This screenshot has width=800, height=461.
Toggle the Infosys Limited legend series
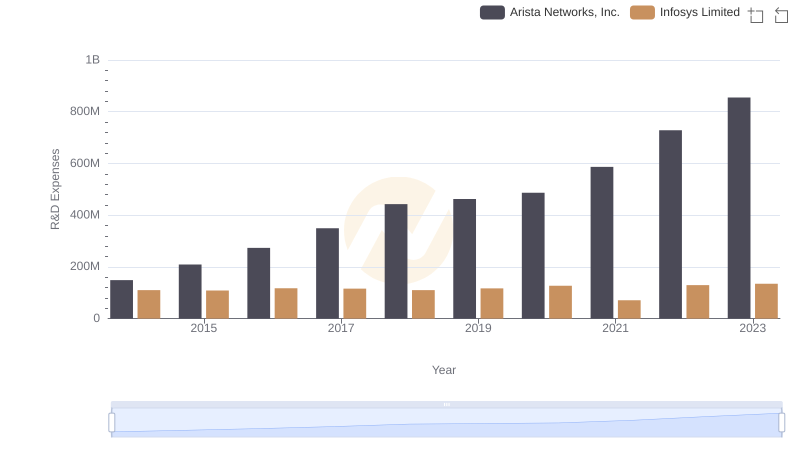coord(685,12)
